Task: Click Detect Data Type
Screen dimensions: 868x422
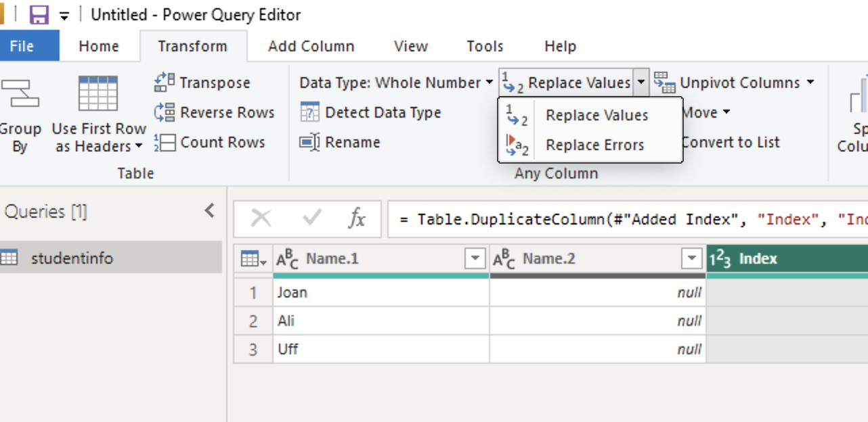Action: [370, 112]
